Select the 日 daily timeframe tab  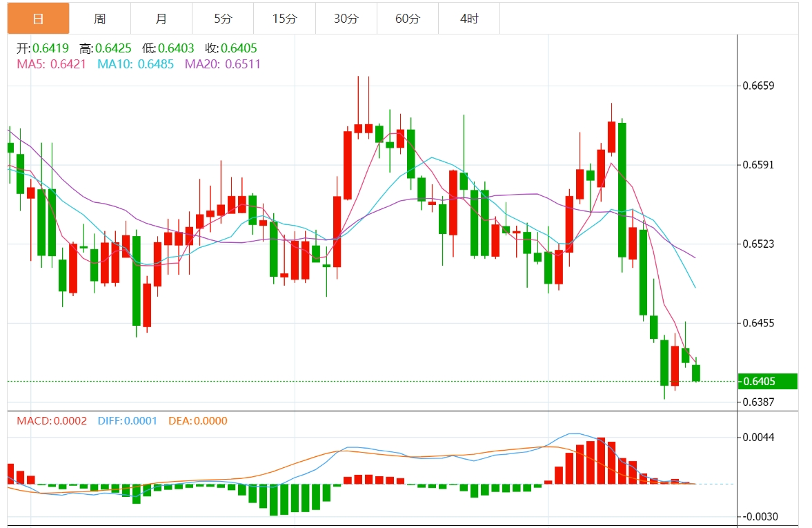pos(39,19)
